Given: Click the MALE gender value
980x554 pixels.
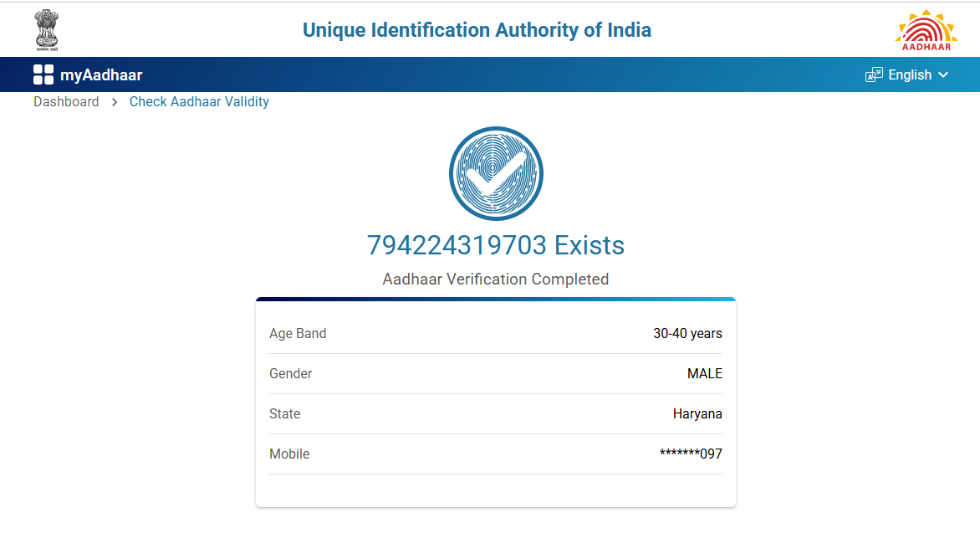Looking at the screenshot, I should click(x=704, y=374).
